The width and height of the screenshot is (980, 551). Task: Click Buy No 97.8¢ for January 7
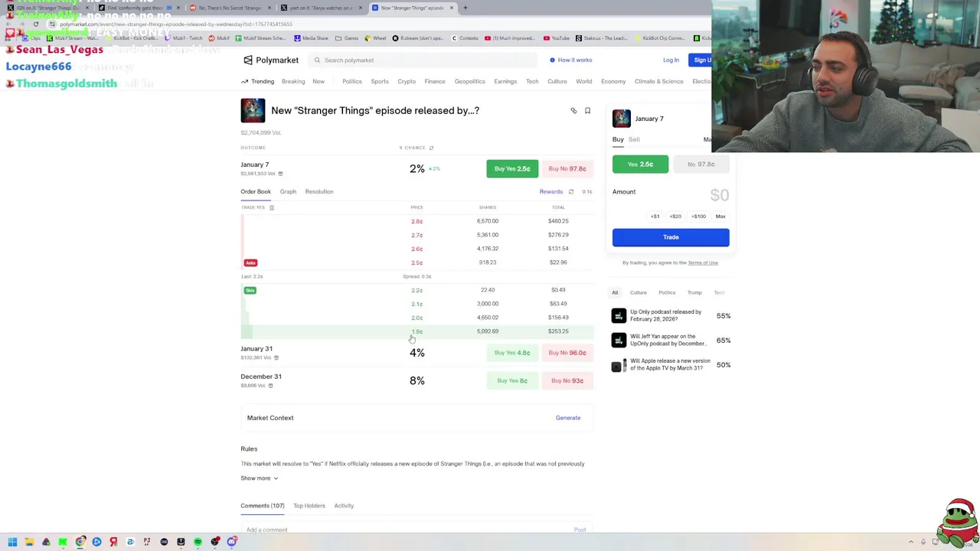pyautogui.click(x=567, y=168)
